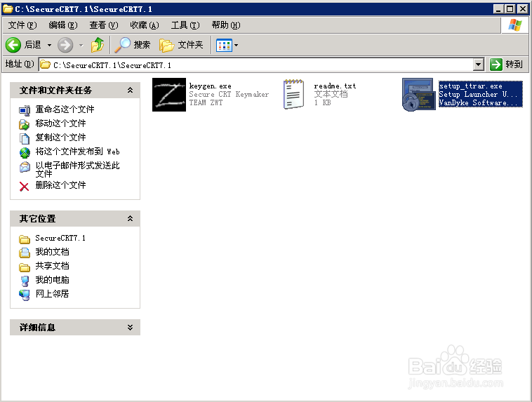Viewport: 532px width, 402px height.
Task: Open 我的文档 link
Action: pyautogui.click(x=52, y=252)
